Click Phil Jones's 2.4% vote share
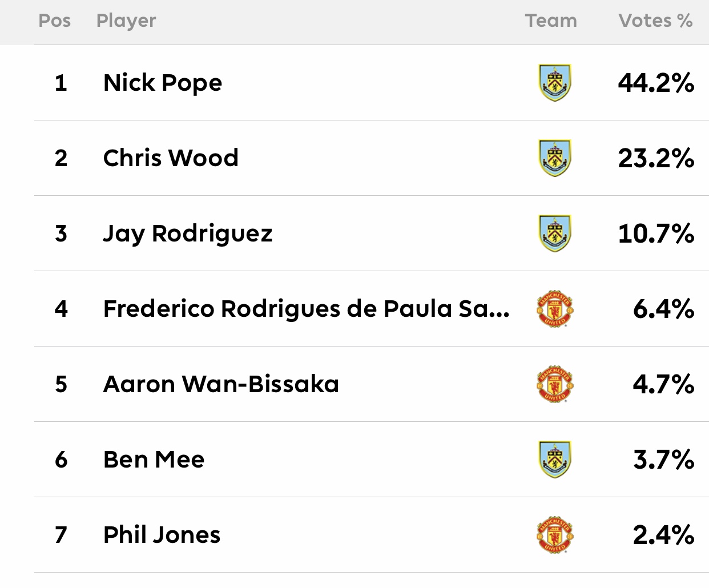Screen dimensions: 709x588 click(x=663, y=535)
